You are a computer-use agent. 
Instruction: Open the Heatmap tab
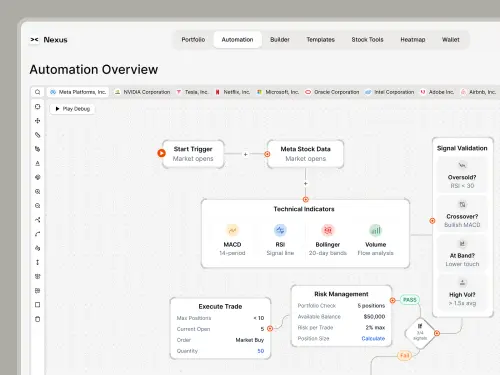coord(413,40)
